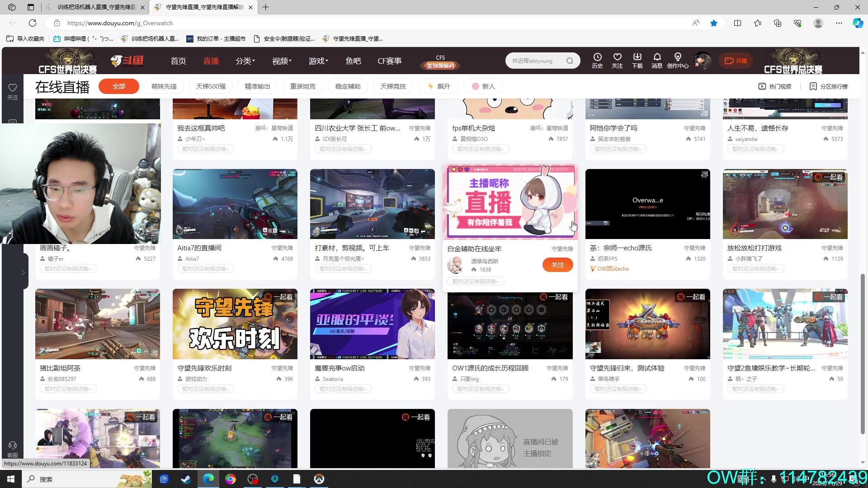Image resolution: width=868 pixels, height=488 pixels.
Task: Open the 猪比副坦阿茶 stream thumbnail
Action: pos(97,324)
